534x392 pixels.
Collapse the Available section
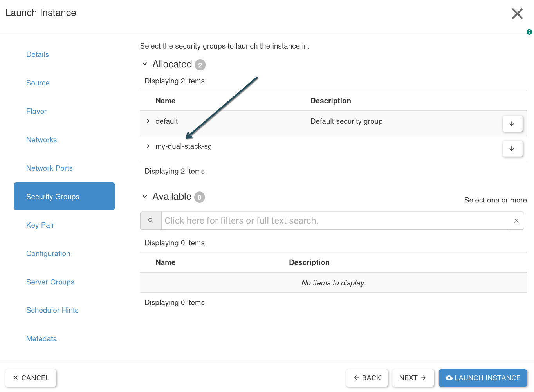145,196
